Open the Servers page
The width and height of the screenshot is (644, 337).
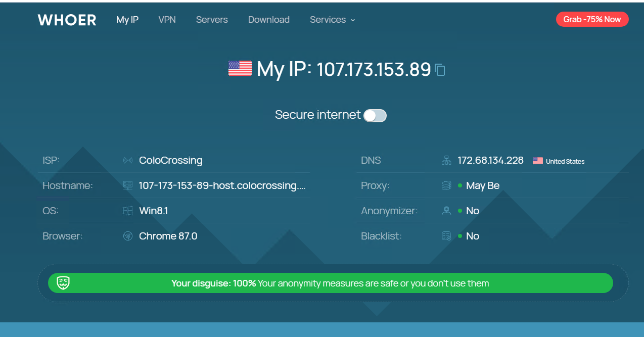point(212,20)
